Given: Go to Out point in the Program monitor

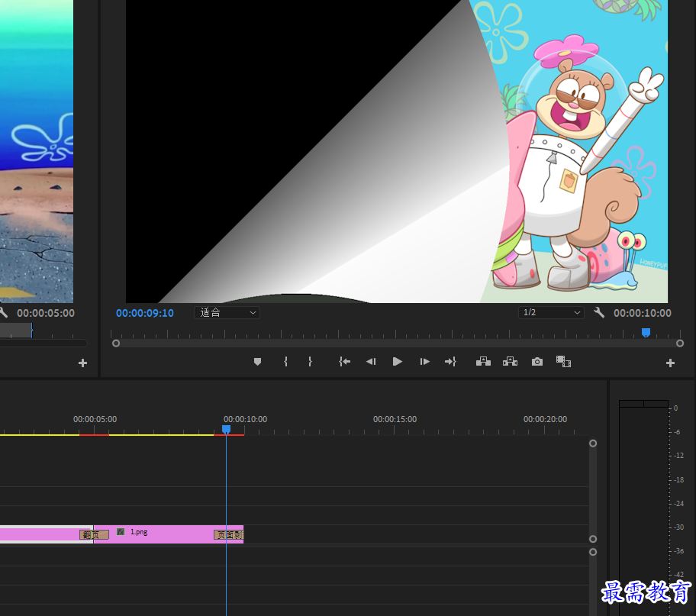Looking at the screenshot, I should tap(450, 362).
